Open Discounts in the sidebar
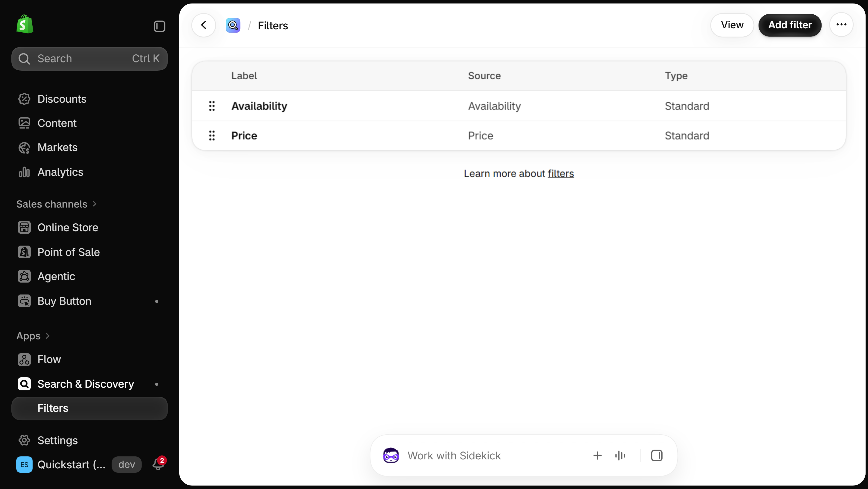The width and height of the screenshot is (868, 489). [x=90, y=99]
